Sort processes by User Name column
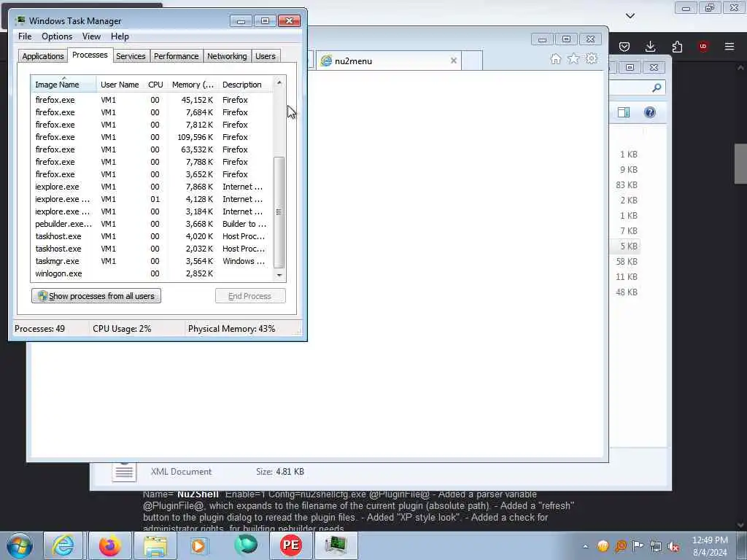The image size is (747, 560). (x=120, y=85)
